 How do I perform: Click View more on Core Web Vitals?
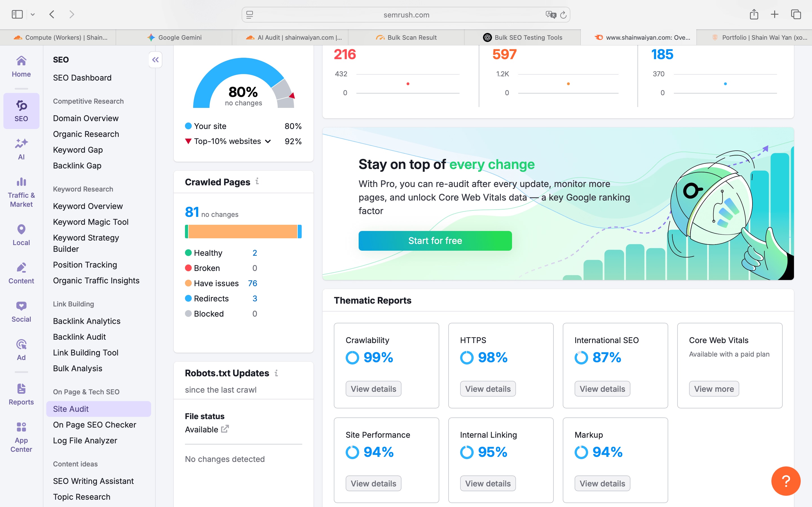(x=714, y=389)
